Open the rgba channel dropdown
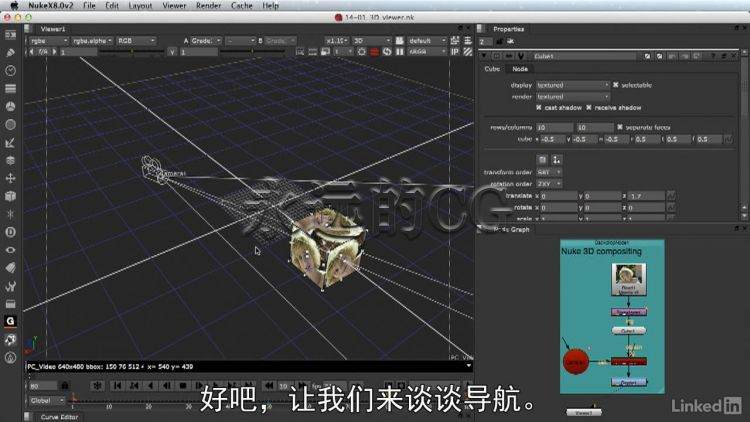This screenshot has width=750, height=422. click(49, 41)
